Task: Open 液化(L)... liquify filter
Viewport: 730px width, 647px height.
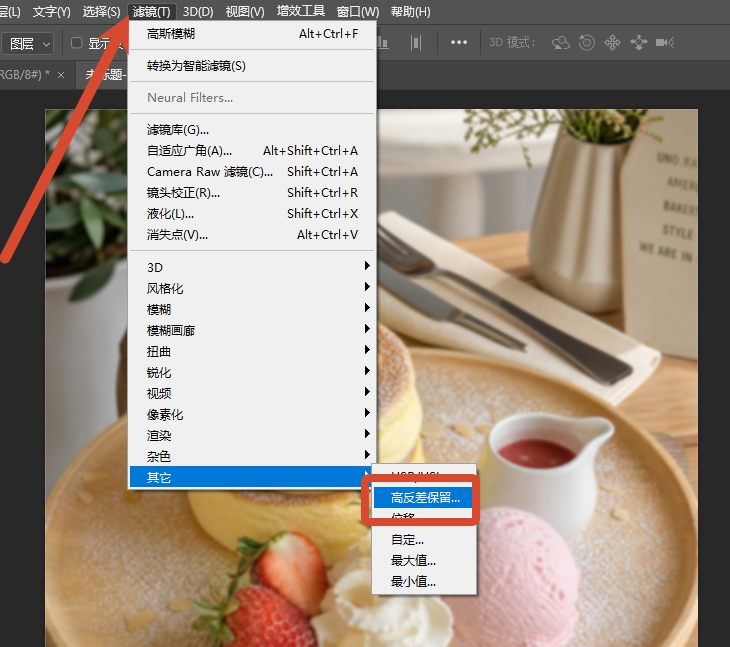Action: (252, 214)
